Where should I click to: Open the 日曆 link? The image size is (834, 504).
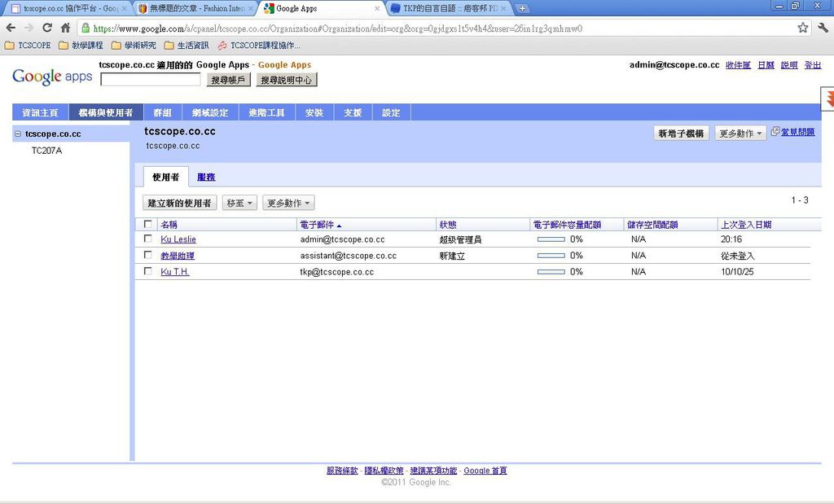[x=766, y=65]
